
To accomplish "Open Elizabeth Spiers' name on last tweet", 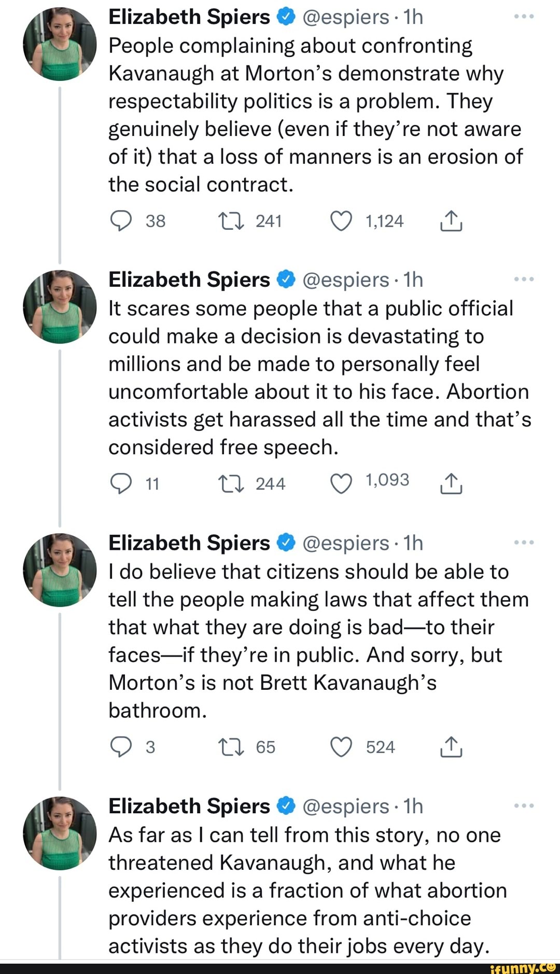I will click(189, 806).
